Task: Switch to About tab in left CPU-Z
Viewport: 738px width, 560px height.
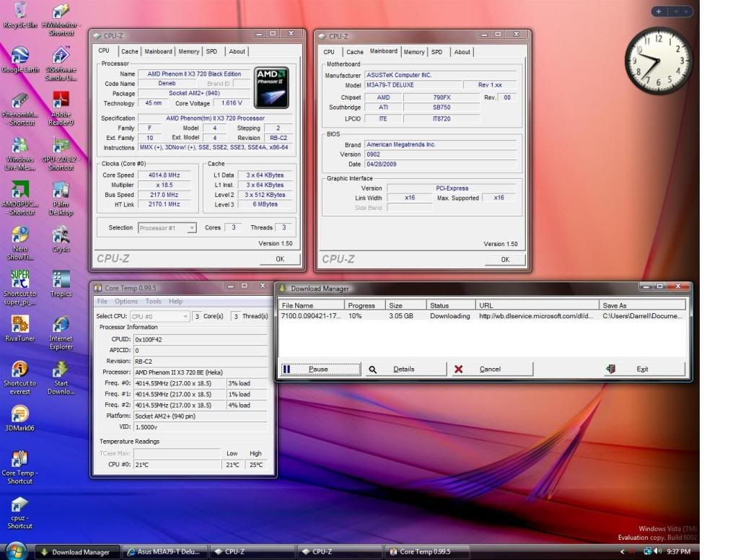Action: click(237, 51)
